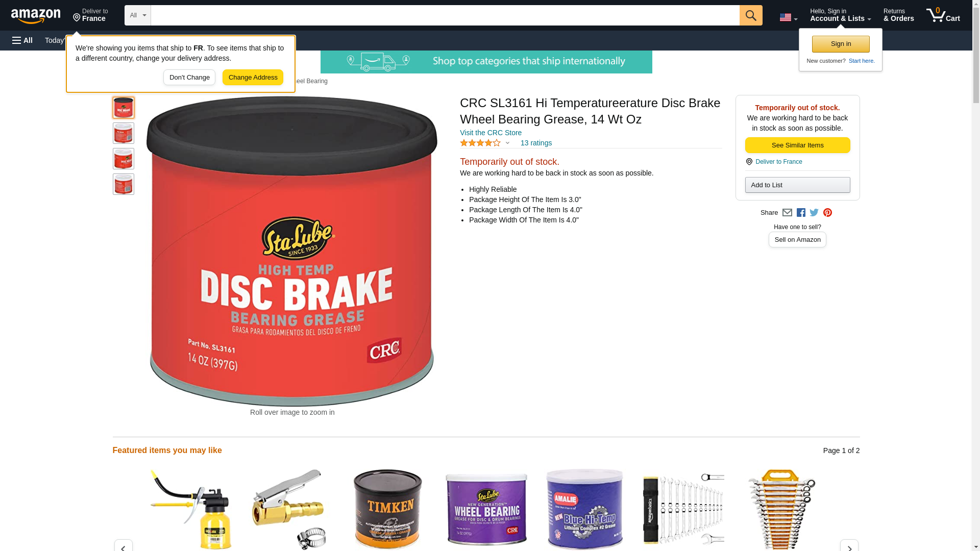Open the 13 ratings link
The width and height of the screenshot is (980, 551).
tap(536, 143)
